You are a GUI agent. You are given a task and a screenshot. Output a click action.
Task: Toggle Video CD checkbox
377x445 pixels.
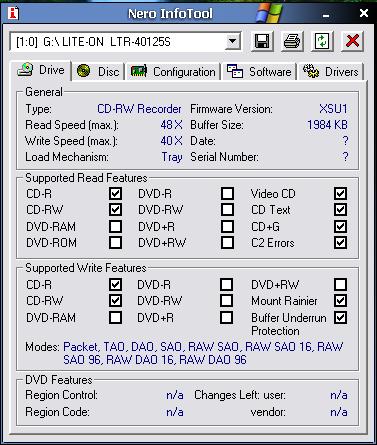tap(340, 193)
